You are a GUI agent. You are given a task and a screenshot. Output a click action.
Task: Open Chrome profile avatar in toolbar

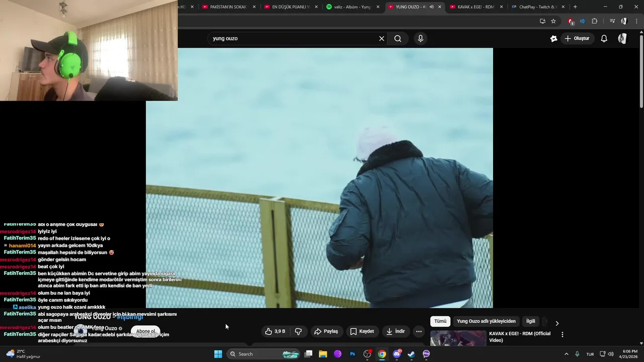[624, 21]
